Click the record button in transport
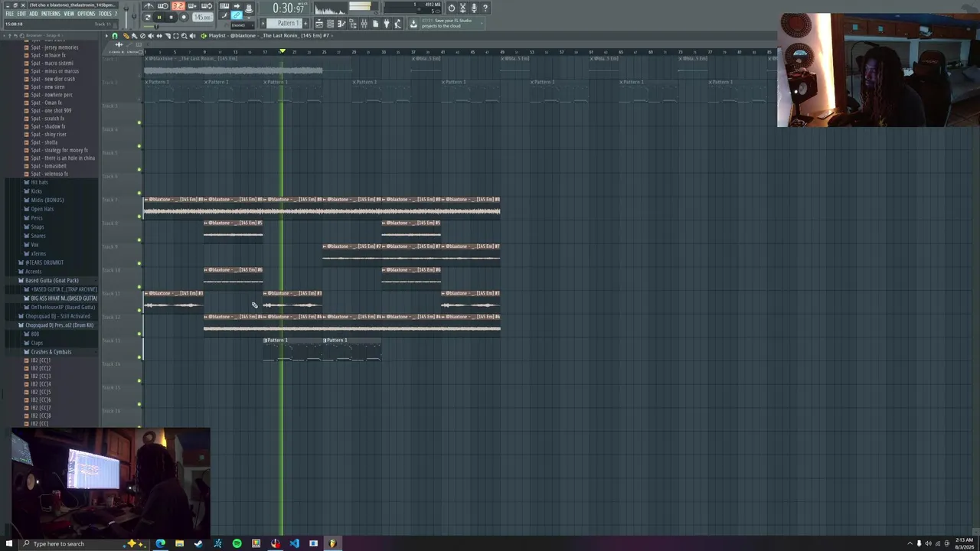This screenshot has height=551, width=980. click(x=184, y=18)
